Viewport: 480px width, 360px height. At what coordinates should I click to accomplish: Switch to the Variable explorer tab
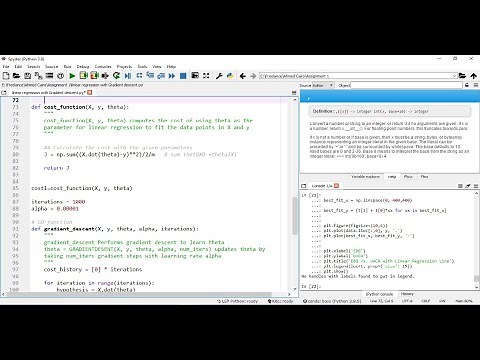point(365,177)
